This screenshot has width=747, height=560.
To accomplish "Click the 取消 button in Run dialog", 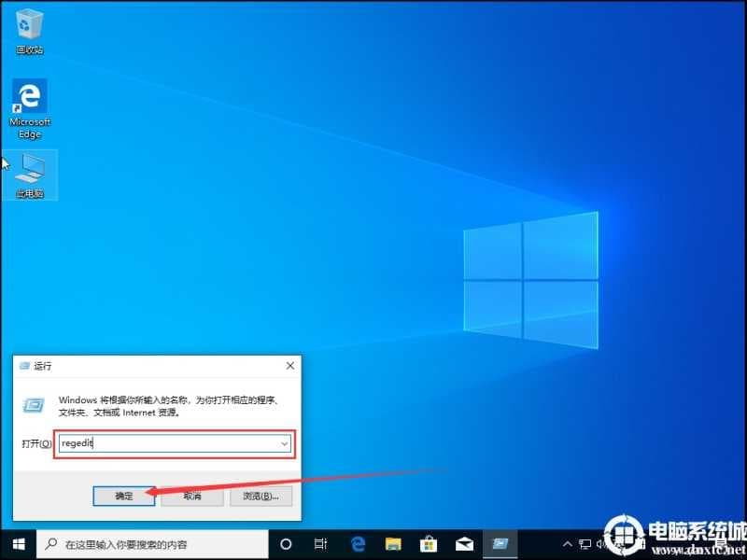I will coord(192,497).
